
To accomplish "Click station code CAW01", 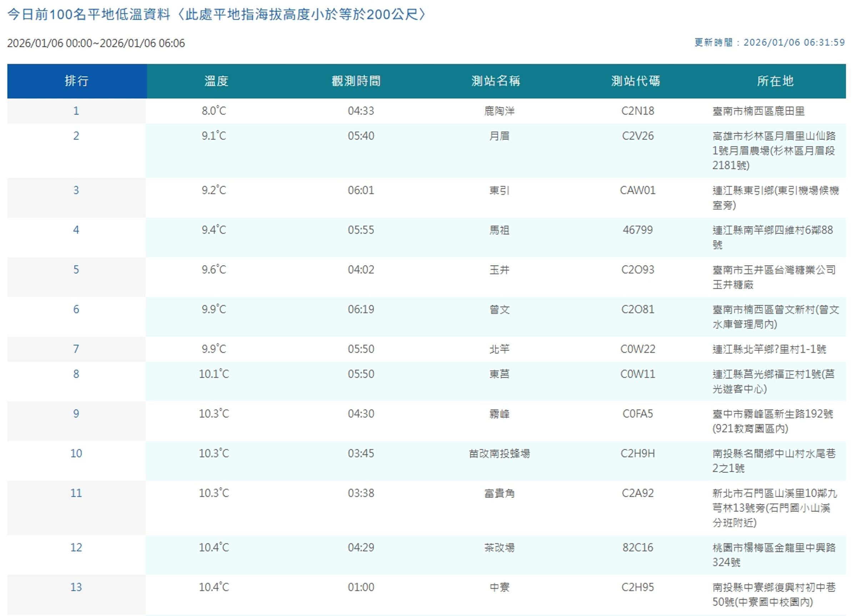I will point(638,190).
